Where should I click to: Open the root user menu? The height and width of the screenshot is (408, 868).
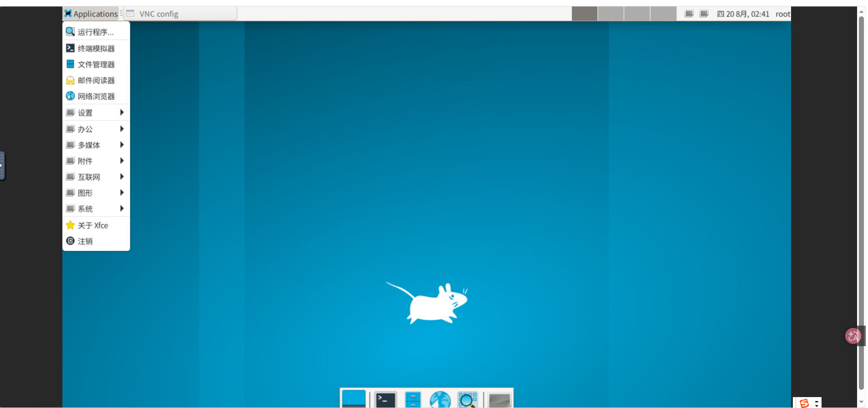(783, 14)
